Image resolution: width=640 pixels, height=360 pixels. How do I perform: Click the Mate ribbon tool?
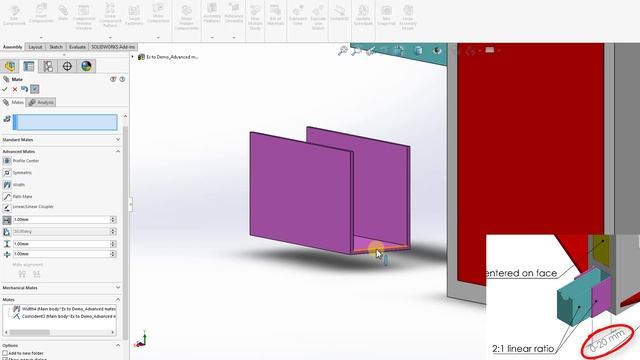tap(63, 13)
